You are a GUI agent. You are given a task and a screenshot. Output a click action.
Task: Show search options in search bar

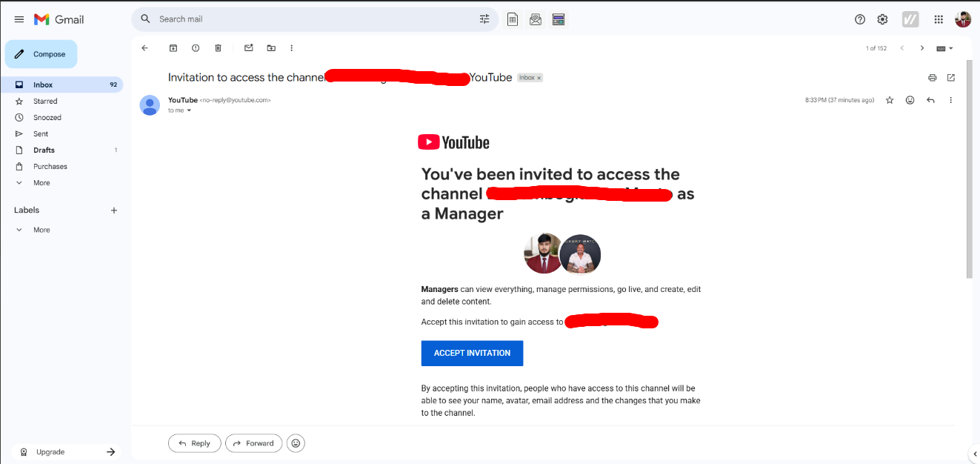point(484,19)
